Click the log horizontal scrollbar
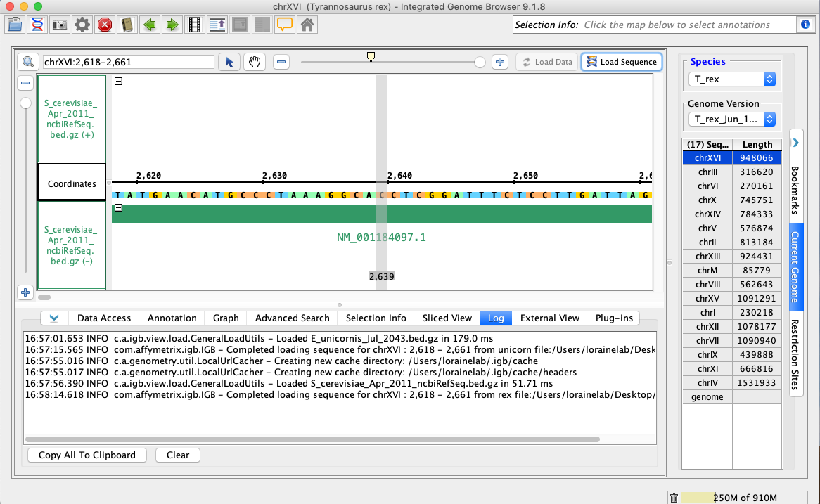The width and height of the screenshot is (820, 504). pos(313,439)
